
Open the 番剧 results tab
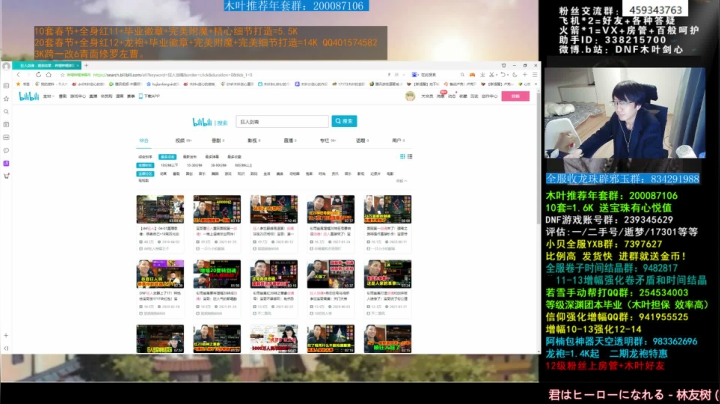(217, 140)
